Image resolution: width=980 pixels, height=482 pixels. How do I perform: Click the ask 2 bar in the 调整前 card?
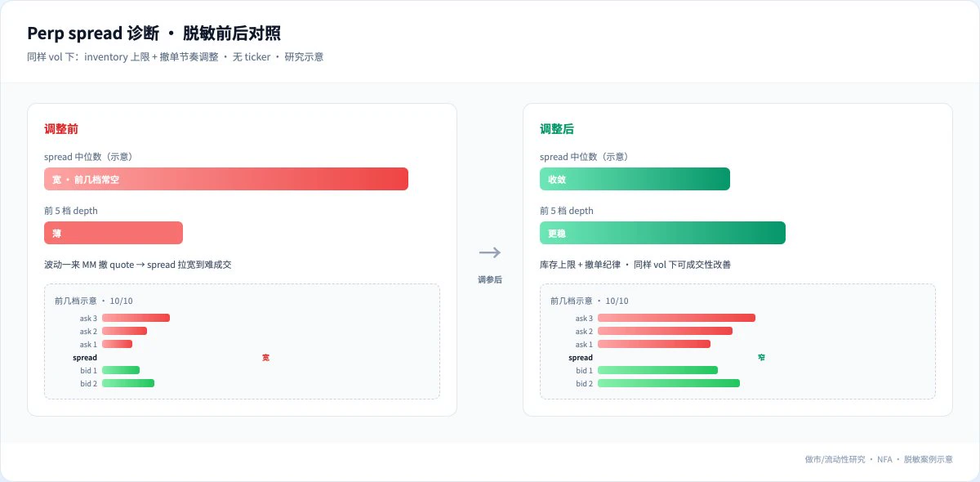point(124,331)
